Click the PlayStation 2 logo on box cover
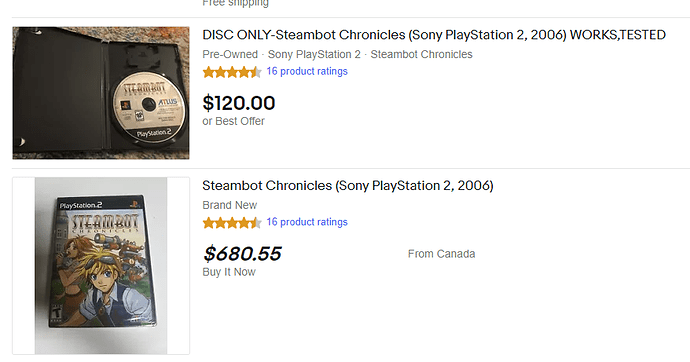Screen dimensions: 690x362 pyautogui.click(x=81, y=205)
